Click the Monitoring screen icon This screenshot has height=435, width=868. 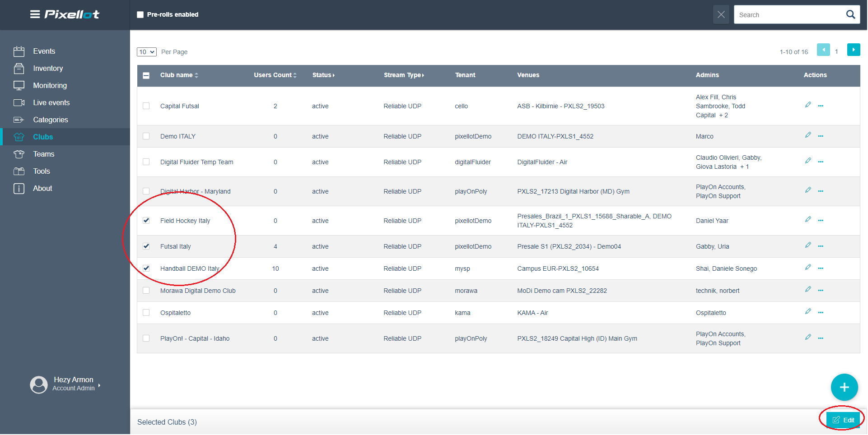pos(19,86)
